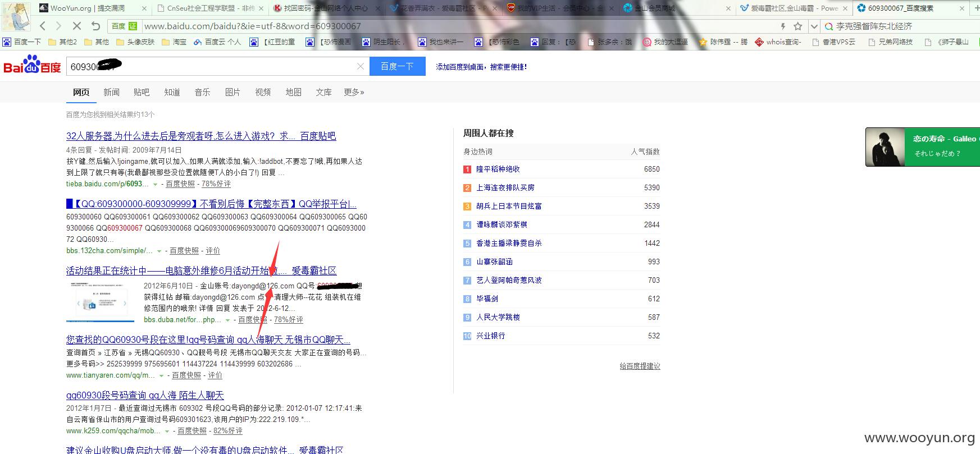Open the 香港VPS云 bookmark

(x=834, y=42)
